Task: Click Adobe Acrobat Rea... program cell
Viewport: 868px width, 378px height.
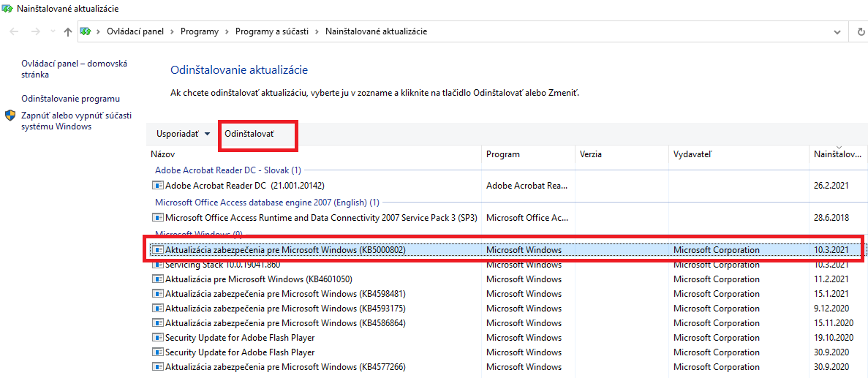Action: tap(527, 186)
